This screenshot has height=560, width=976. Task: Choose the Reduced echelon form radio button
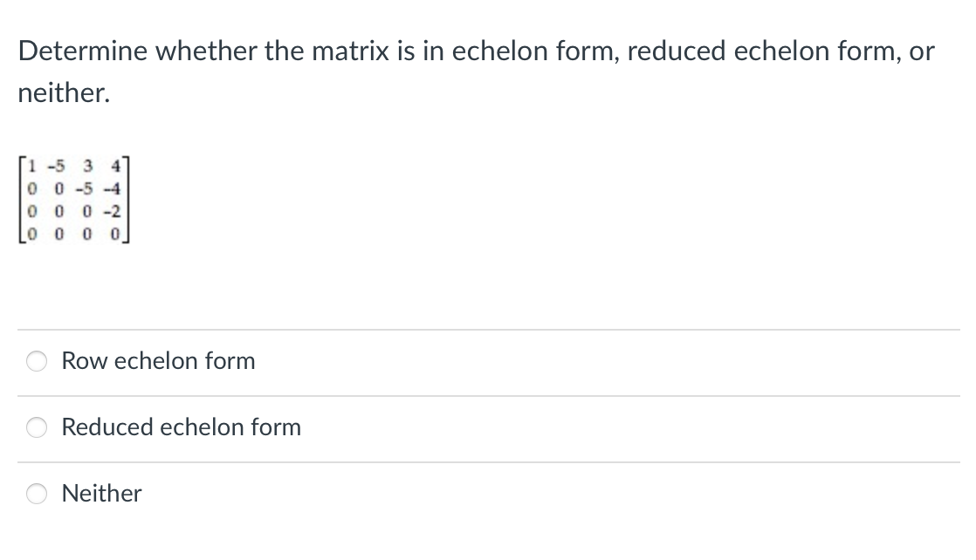tap(37, 427)
